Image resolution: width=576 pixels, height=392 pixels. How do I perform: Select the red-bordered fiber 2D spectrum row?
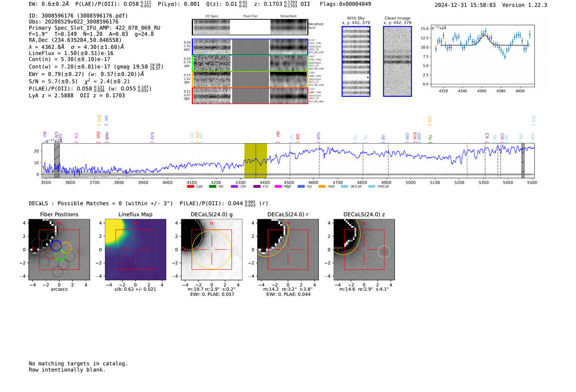coord(250,95)
